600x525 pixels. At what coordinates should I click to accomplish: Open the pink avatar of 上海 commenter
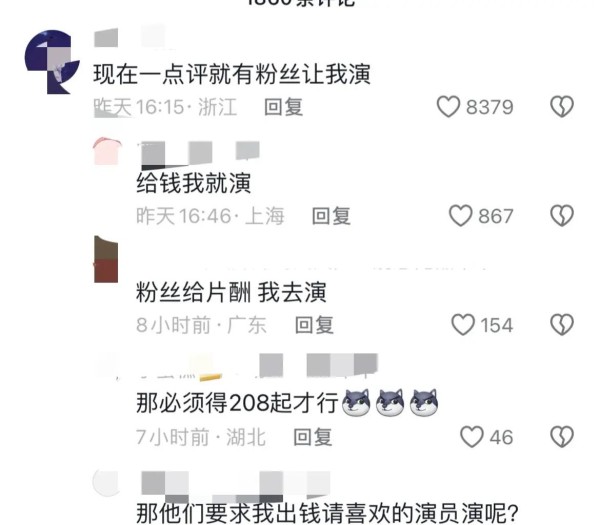tap(107, 151)
